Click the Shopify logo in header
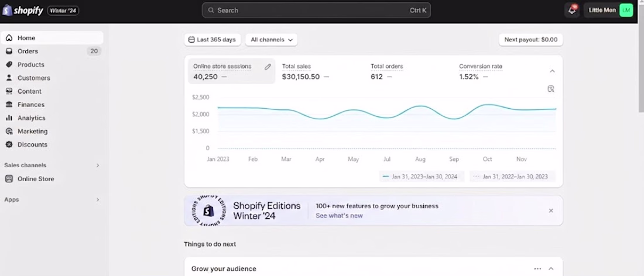 click(23, 10)
